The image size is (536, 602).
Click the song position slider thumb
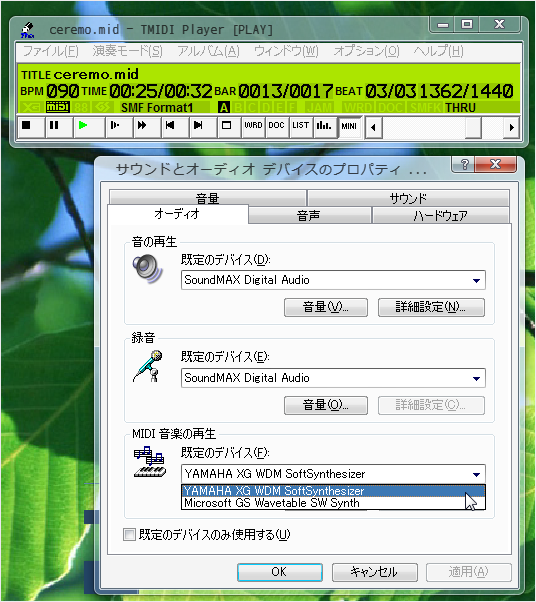[x=473, y=128]
